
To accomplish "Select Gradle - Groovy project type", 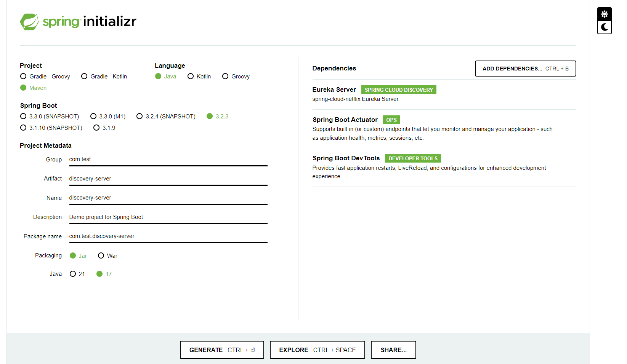I will click(x=45, y=77).
